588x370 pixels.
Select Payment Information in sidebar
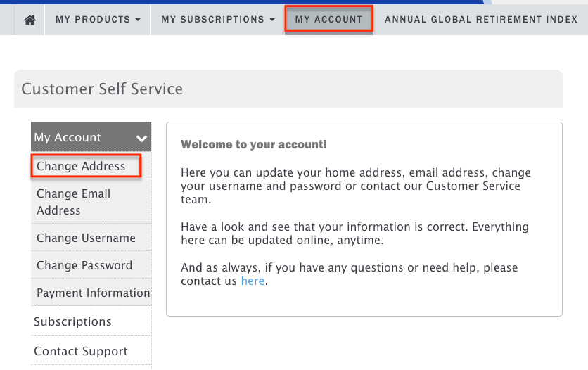pos(91,293)
